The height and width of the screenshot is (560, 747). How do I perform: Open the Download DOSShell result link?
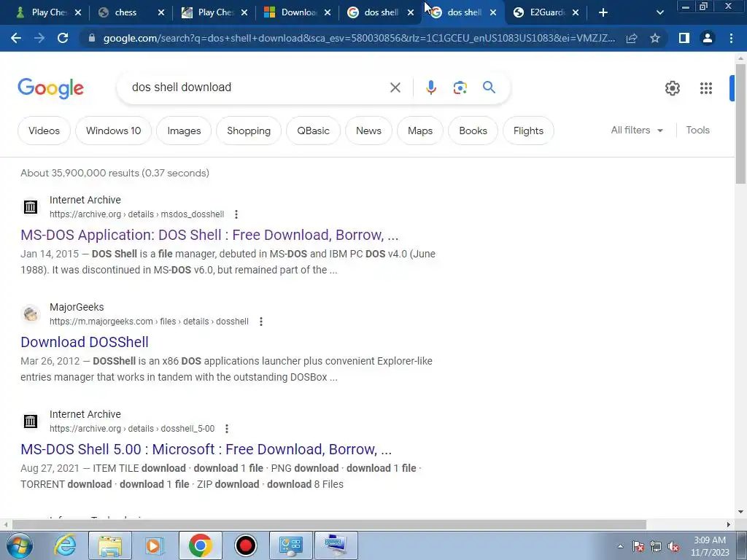click(x=85, y=342)
